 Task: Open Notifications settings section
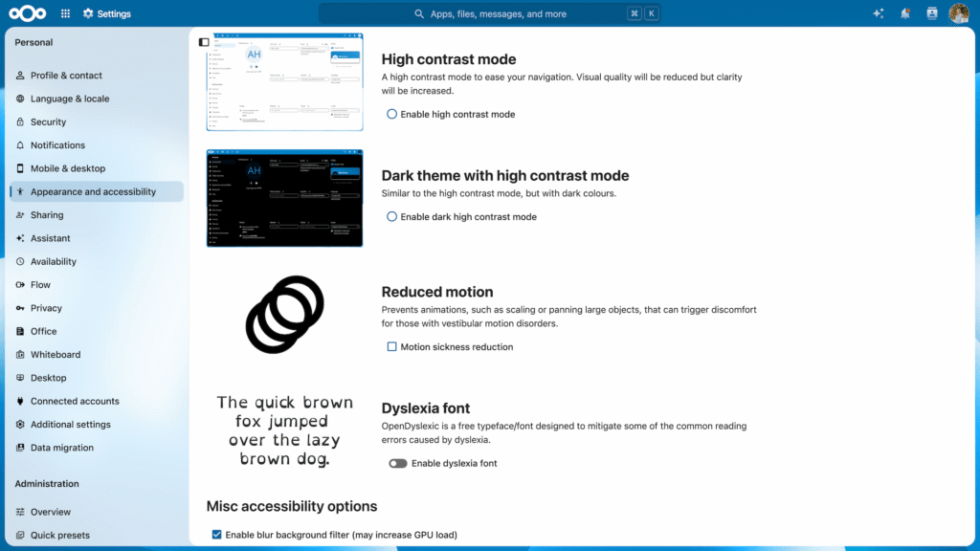click(97, 145)
